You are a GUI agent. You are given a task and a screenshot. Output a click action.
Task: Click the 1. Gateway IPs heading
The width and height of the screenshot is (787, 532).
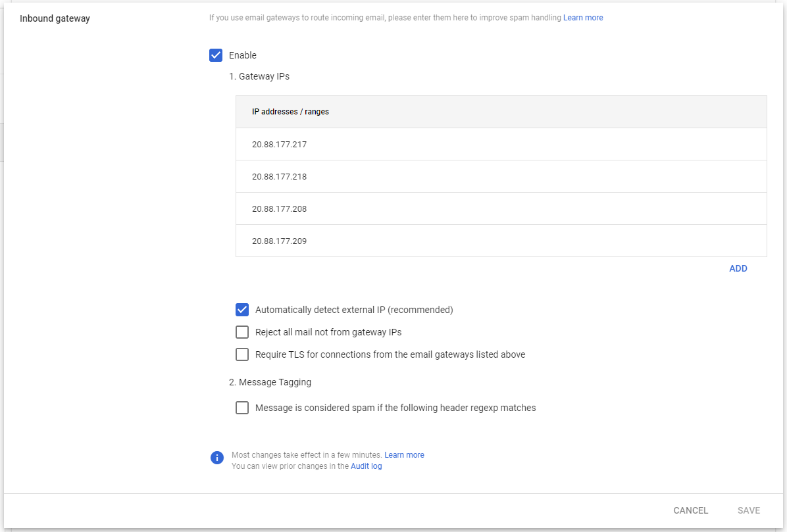259,77
